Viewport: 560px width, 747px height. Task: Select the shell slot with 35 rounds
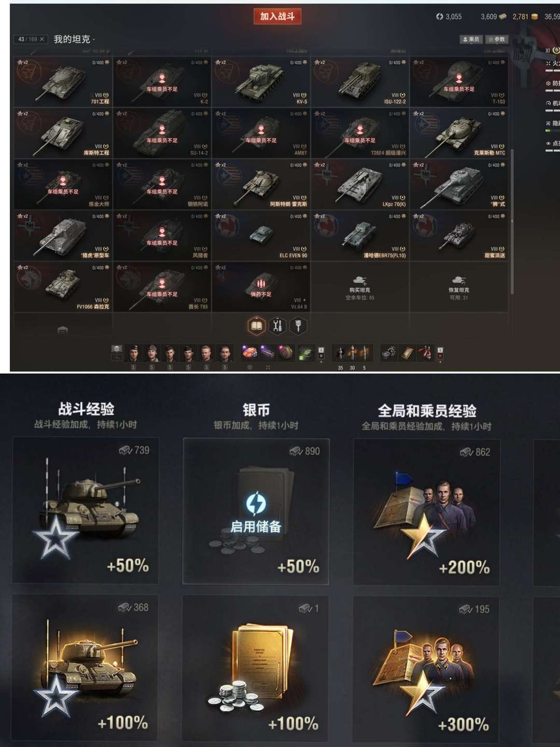click(340, 353)
